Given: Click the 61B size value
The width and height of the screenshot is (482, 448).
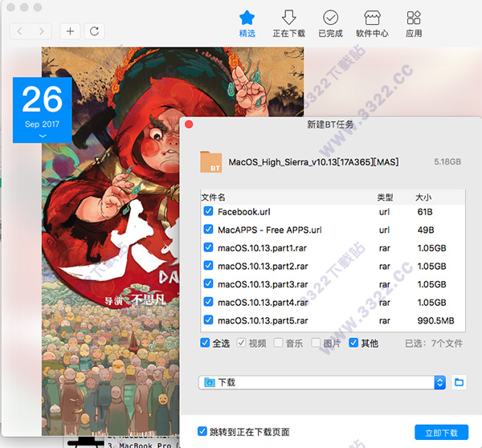Looking at the screenshot, I should tap(425, 212).
